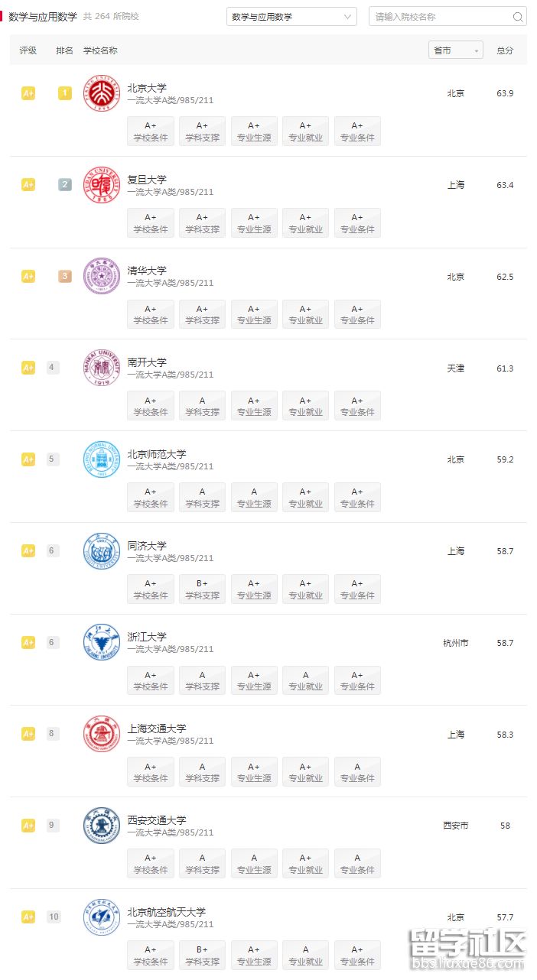
Task: Open the 北京大学 school name link
Action: [x=147, y=88]
